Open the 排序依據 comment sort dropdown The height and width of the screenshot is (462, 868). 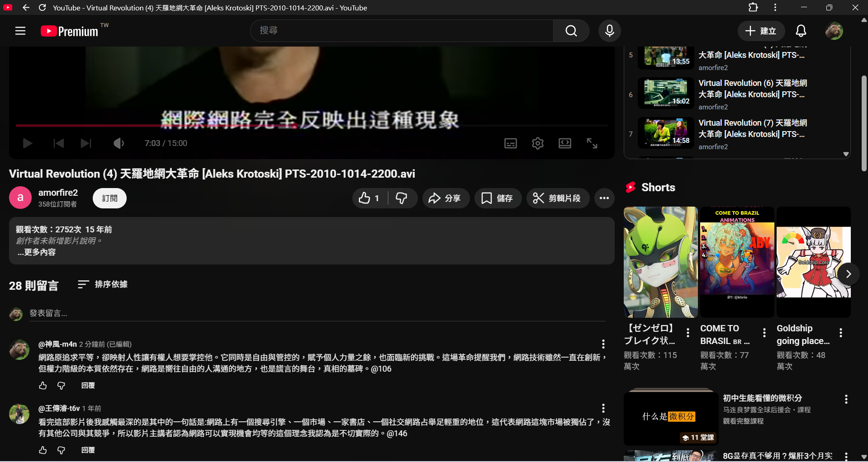click(x=103, y=284)
